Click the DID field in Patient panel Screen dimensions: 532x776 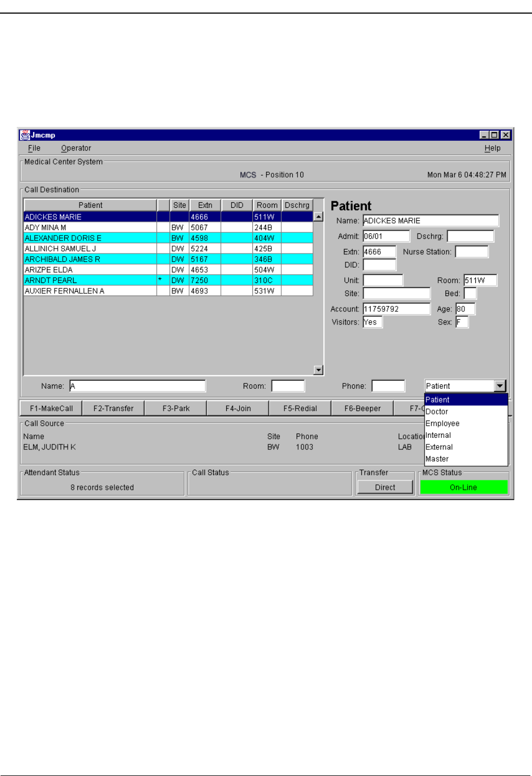[379, 265]
